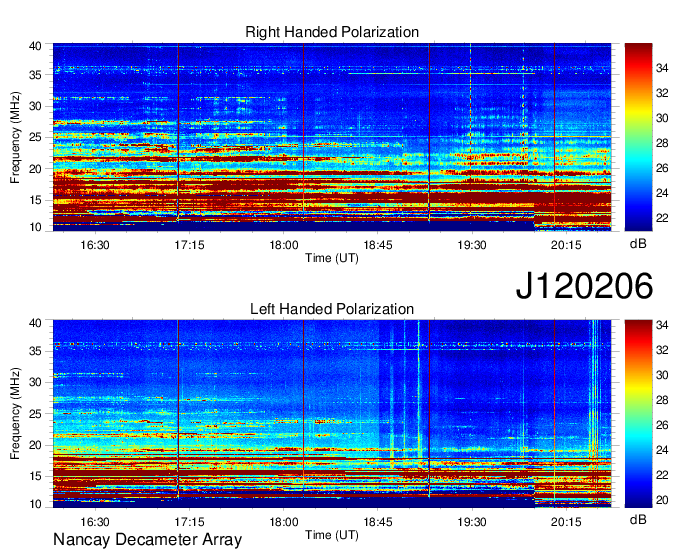
Task: Click the top colorbar's 32 dB tick label
Action: [x=662, y=93]
